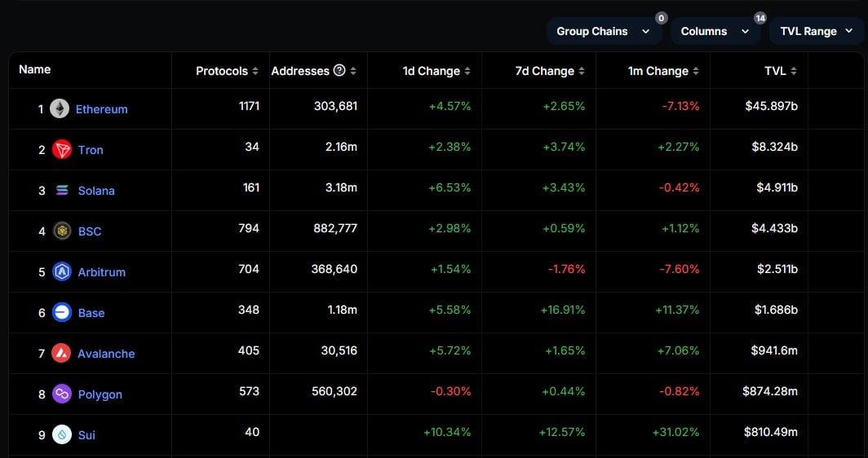Sort by 1m Change column header

(x=663, y=71)
